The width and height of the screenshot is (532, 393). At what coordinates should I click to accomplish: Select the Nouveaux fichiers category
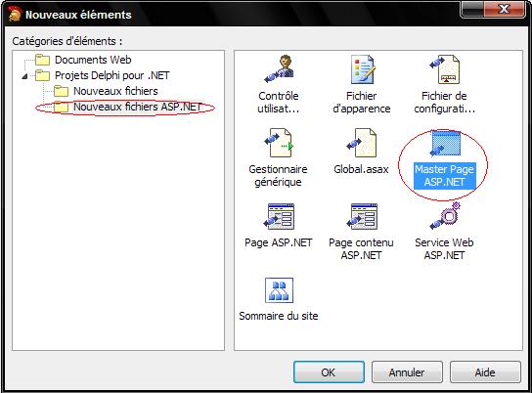point(115,91)
